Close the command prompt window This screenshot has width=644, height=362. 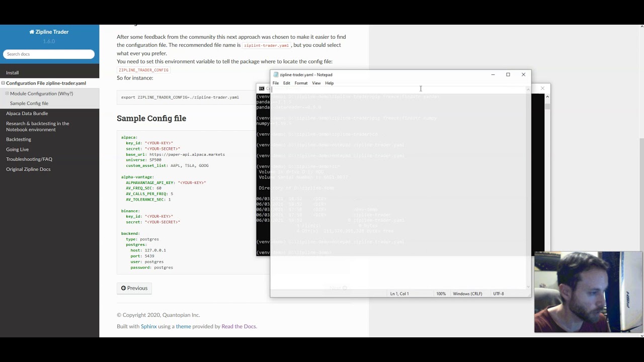[542, 88]
